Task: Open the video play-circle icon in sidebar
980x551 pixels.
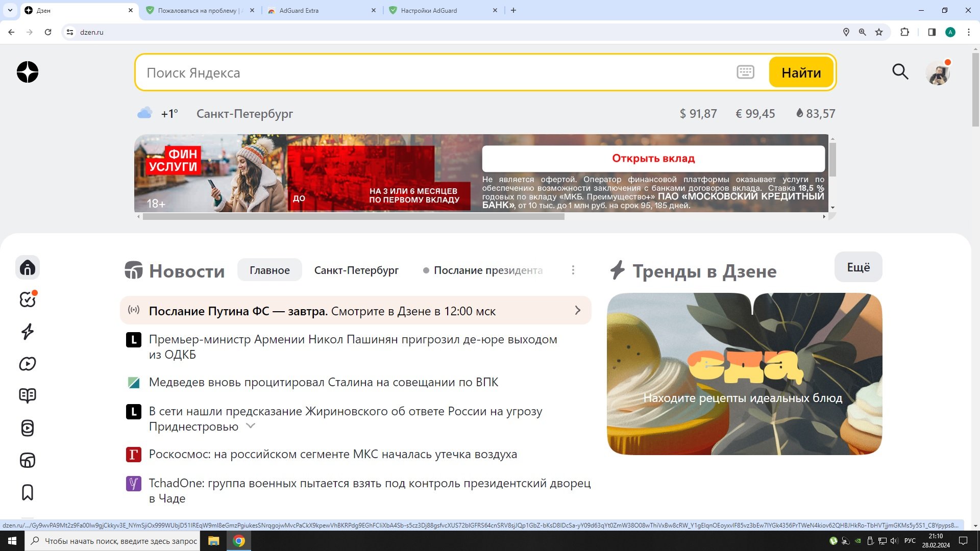Action: tap(28, 364)
